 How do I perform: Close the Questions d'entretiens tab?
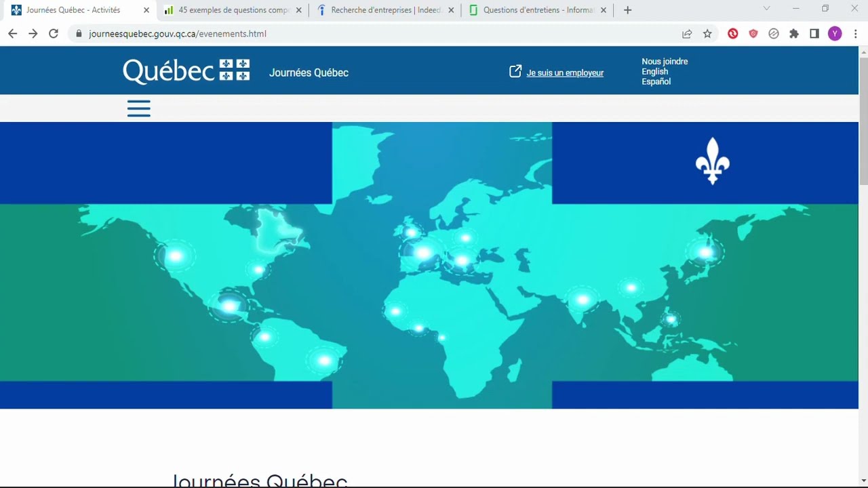[603, 10]
